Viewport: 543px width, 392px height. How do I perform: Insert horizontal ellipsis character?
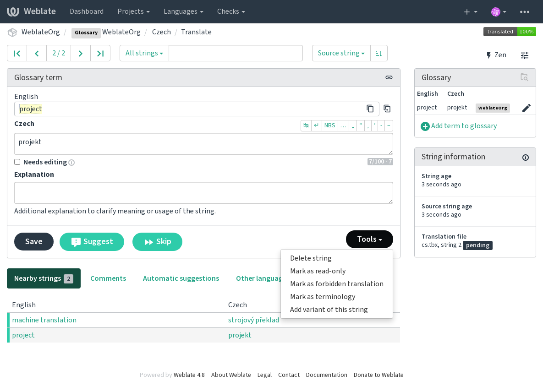pos(343,125)
